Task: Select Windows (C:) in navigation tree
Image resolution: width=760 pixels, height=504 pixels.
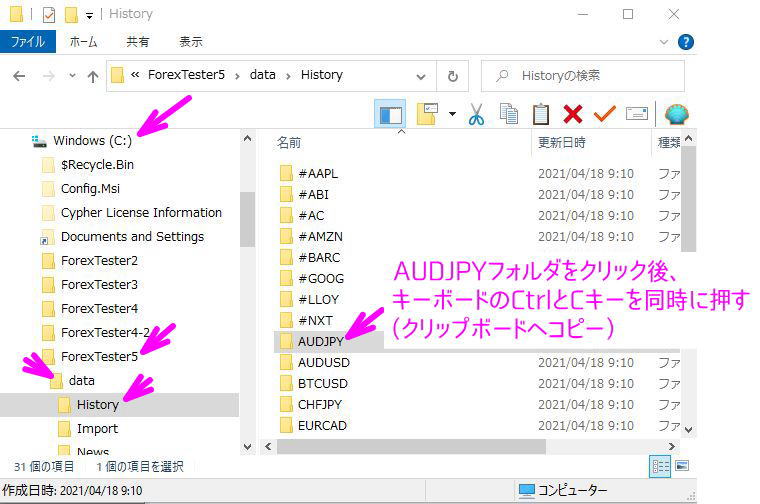Action: [92, 141]
